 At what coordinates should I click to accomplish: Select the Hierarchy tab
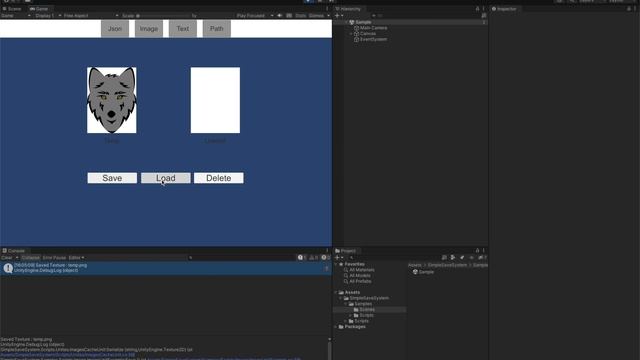348,9
